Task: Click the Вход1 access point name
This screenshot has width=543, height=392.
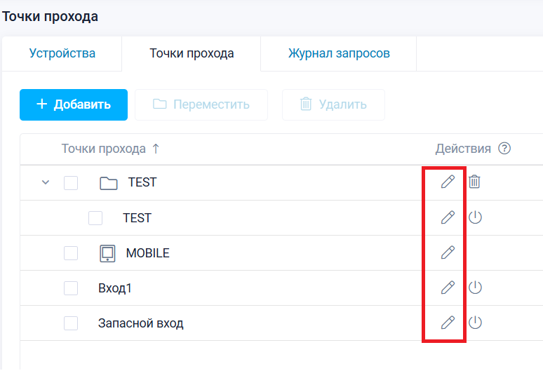Action: (x=115, y=288)
